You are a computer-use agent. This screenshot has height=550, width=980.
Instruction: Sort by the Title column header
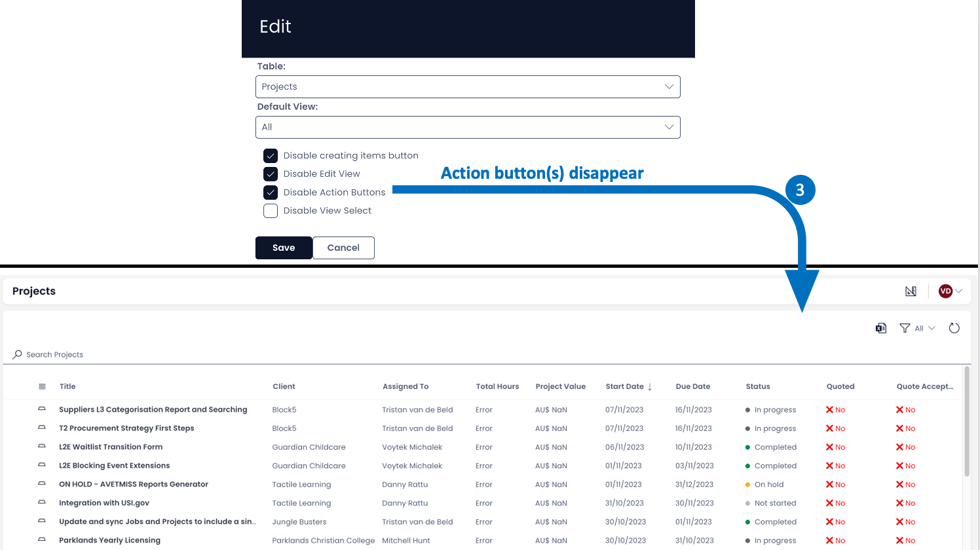tap(67, 386)
